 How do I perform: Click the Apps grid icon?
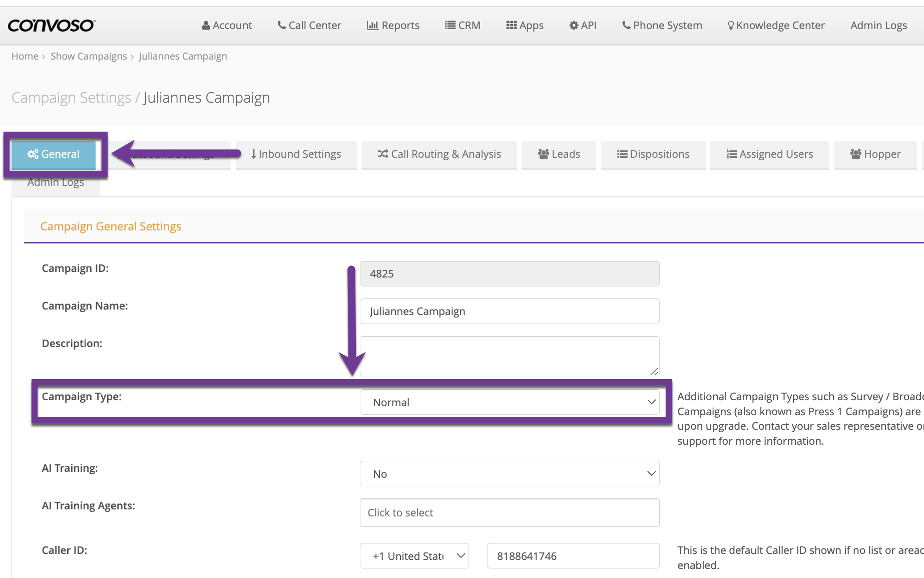pyautogui.click(x=511, y=25)
